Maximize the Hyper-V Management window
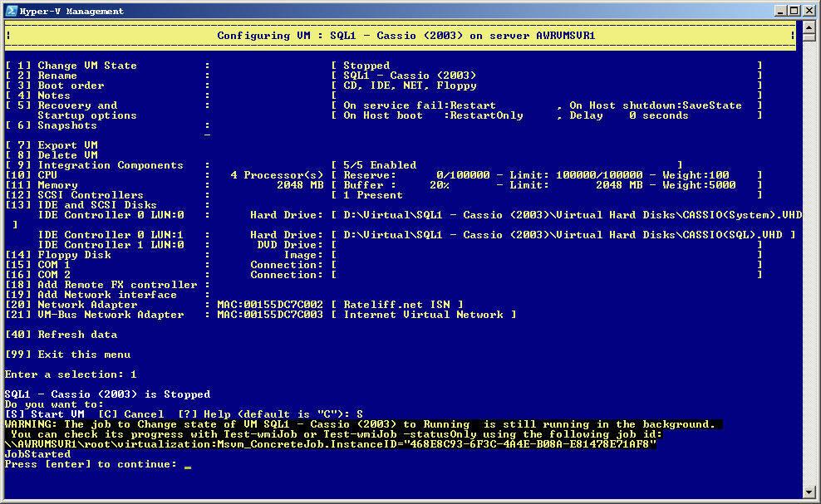 794,11
